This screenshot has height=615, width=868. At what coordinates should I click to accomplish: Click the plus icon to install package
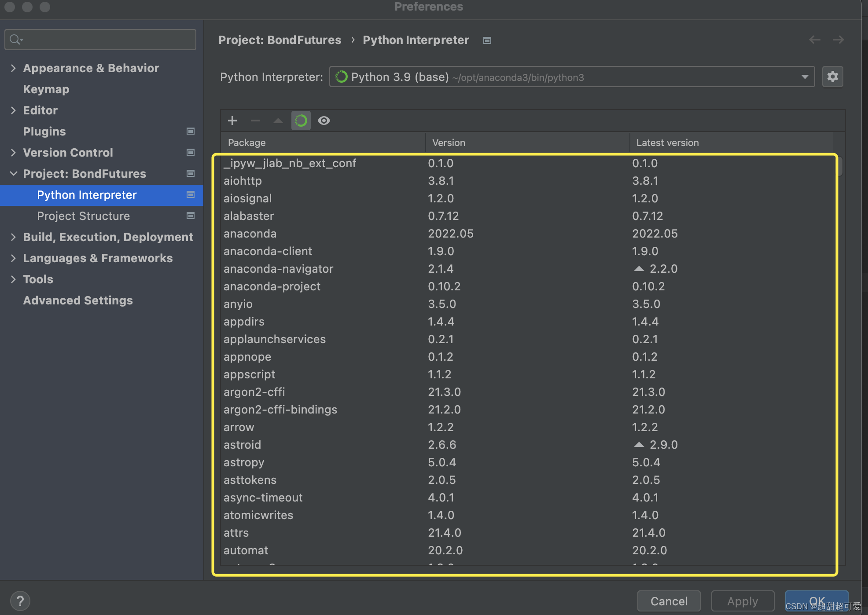[232, 121]
